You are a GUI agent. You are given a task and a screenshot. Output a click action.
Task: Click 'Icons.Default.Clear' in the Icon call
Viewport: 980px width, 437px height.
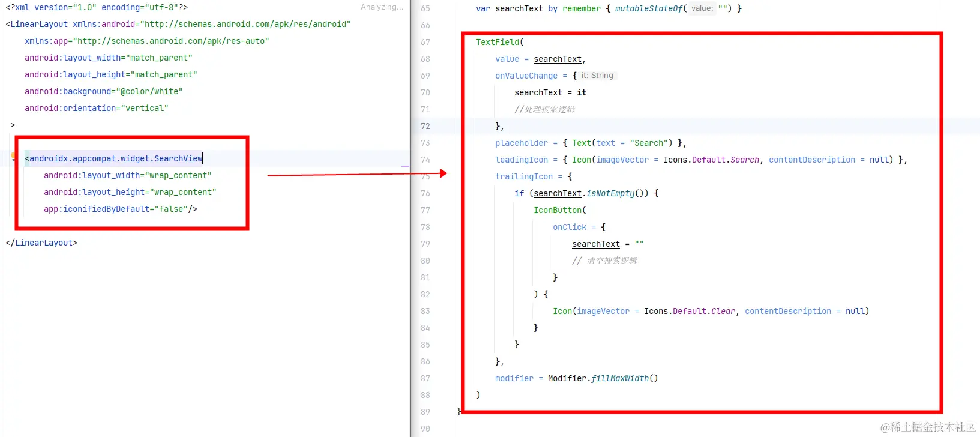(x=690, y=311)
